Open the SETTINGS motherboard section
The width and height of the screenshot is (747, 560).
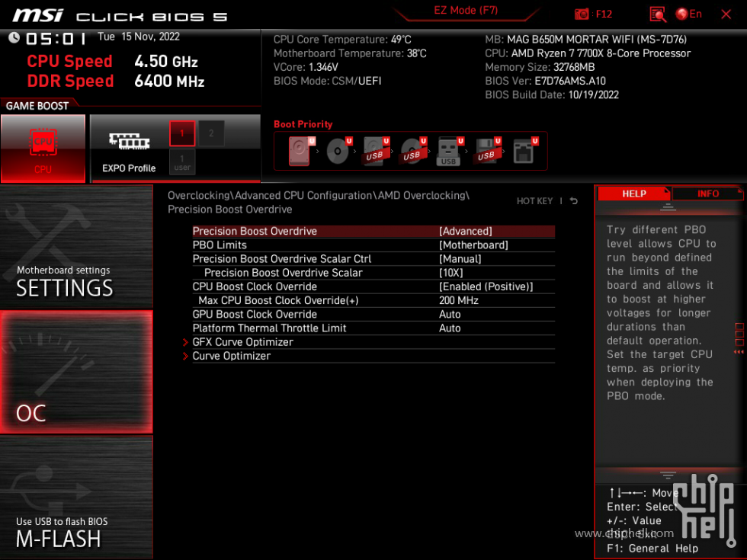pos(76,246)
